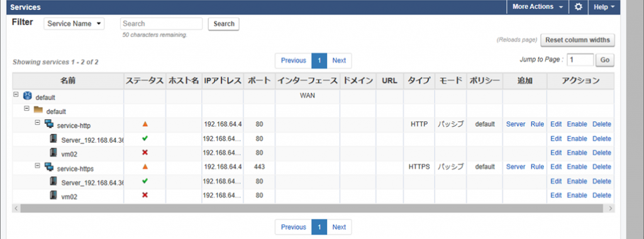
Task: Click Next in the top pagination
Action: 339,61
